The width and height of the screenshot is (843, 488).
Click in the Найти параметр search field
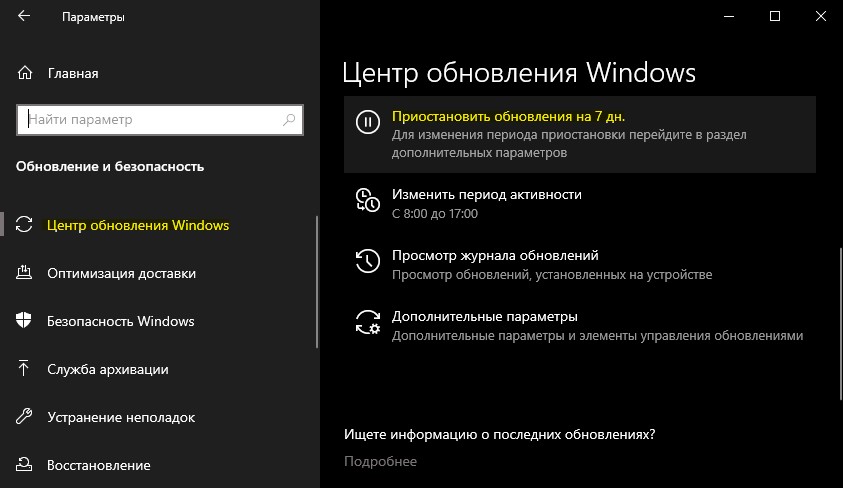[x=160, y=119]
